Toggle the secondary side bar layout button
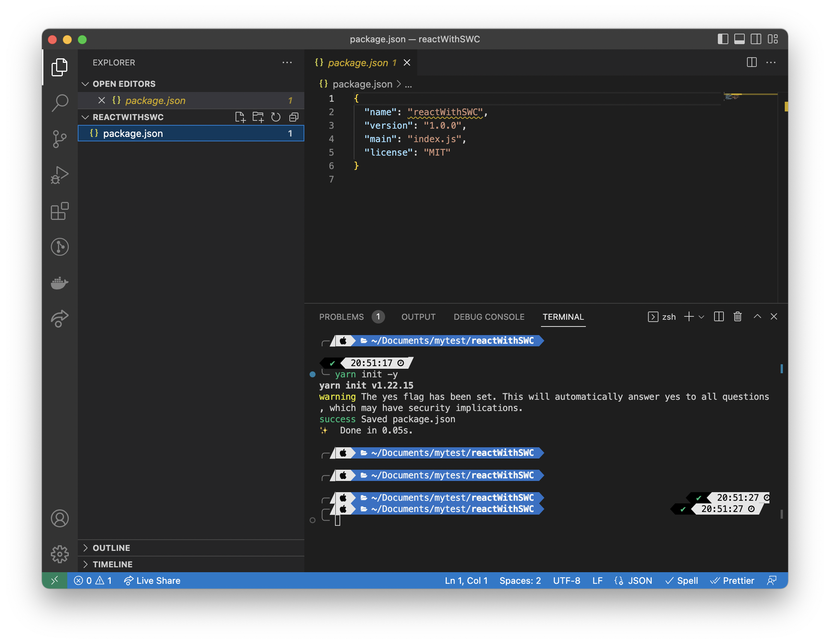The image size is (830, 644). (756, 39)
